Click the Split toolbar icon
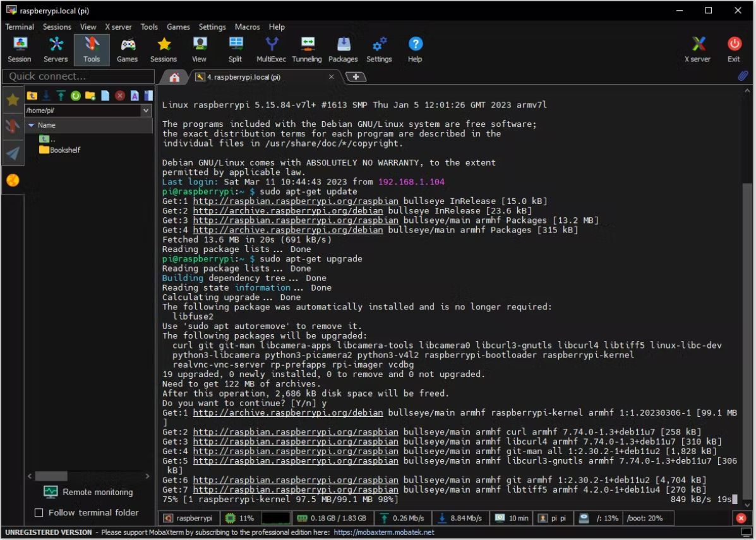Viewport: 756px width, 540px height. (236, 50)
